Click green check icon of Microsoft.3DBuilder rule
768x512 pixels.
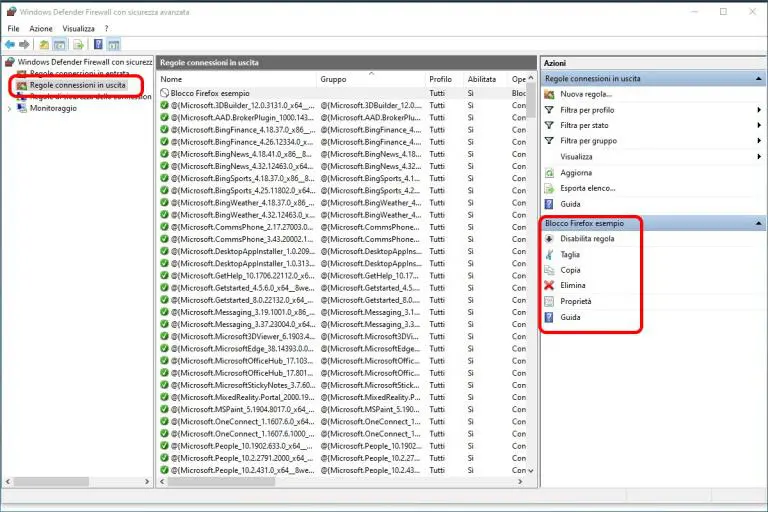[x=165, y=105]
